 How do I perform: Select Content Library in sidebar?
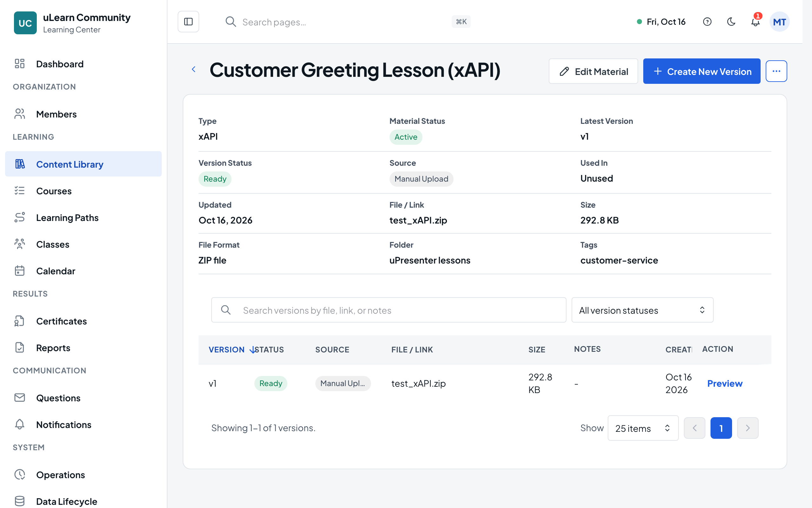click(x=83, y=164)
